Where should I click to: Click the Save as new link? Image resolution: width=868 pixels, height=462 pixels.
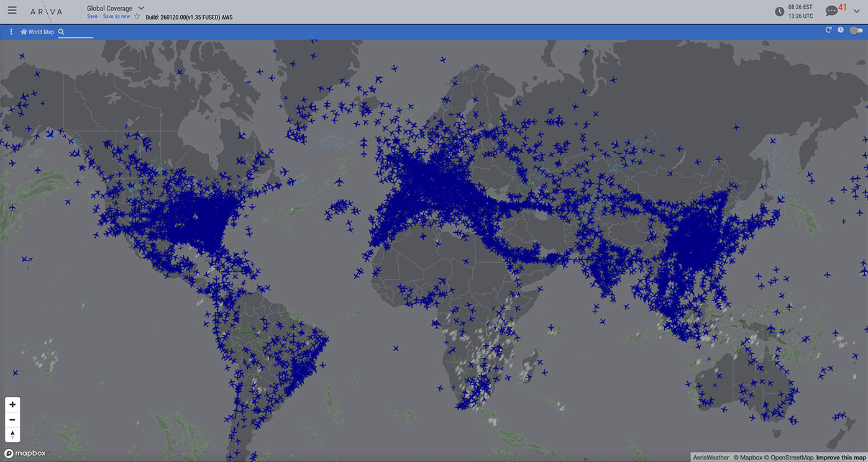pyautogui.click(x=116, y=17)
